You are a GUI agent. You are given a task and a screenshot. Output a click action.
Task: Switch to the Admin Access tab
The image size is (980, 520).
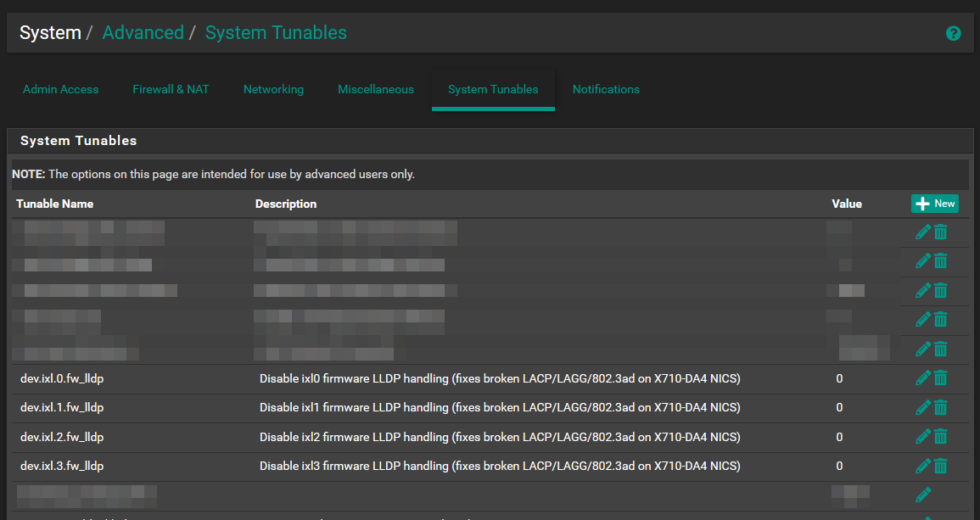(60, 89)
